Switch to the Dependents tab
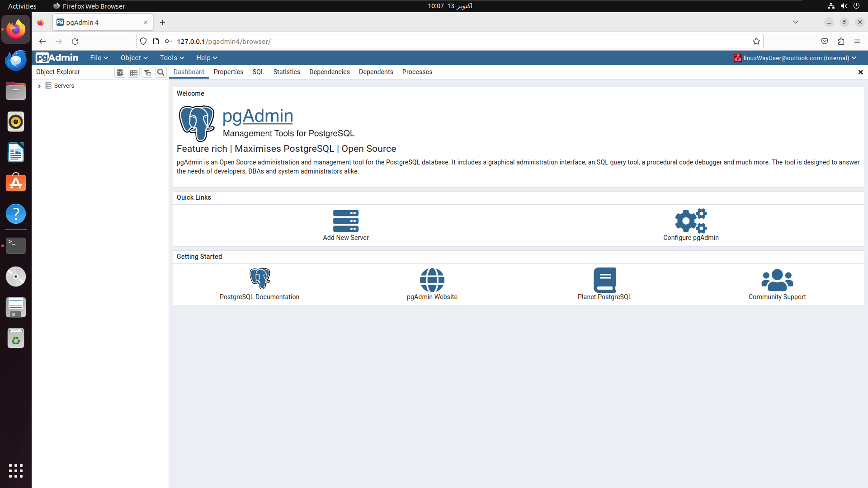This screenshot has width=868, height=488. pyautogui.click(x=376, y=72)
